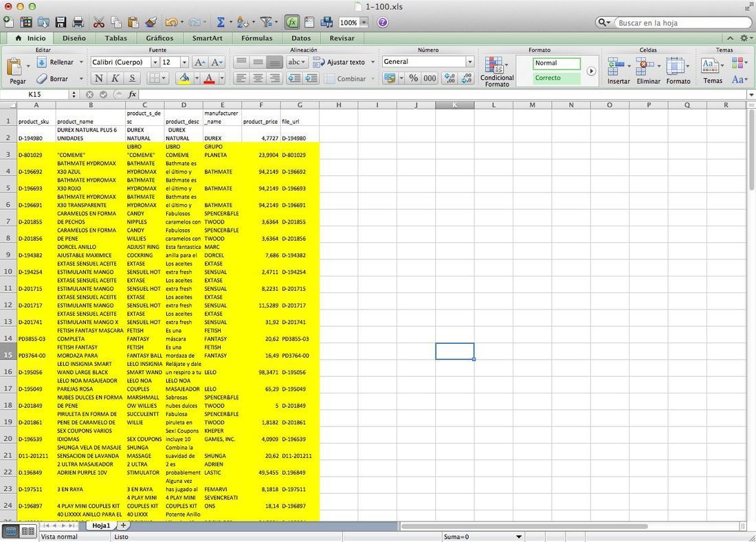This screenshot has height=542, width=756.
Task: Increase decimal places icon
Action: (449, 78)
